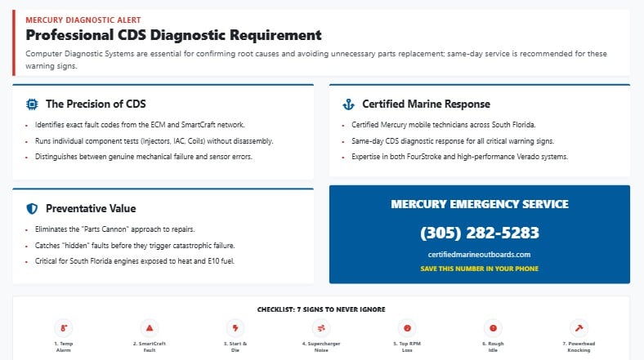Click the anchor icon beside Certified Marine Response
Viewport: 644px width, 360px height.
pos(348,104)
